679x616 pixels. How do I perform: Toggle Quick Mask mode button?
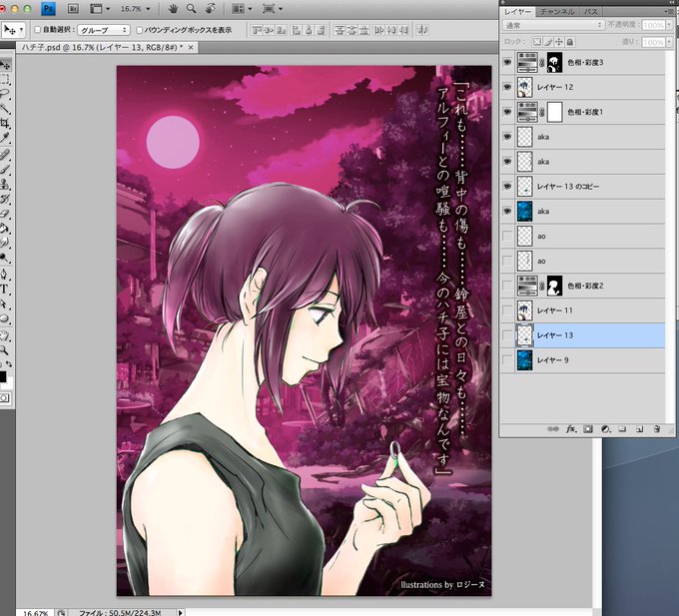pyautogui.click(x=4, y=397)
